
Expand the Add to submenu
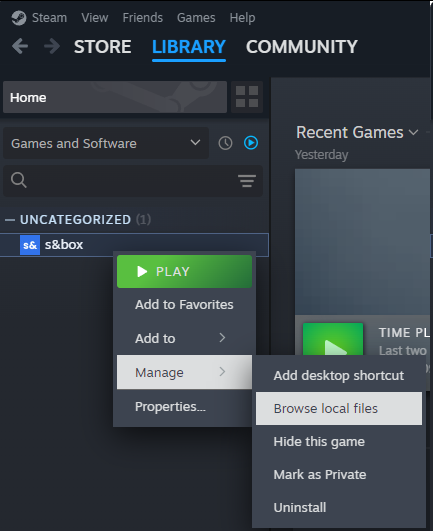185,338
